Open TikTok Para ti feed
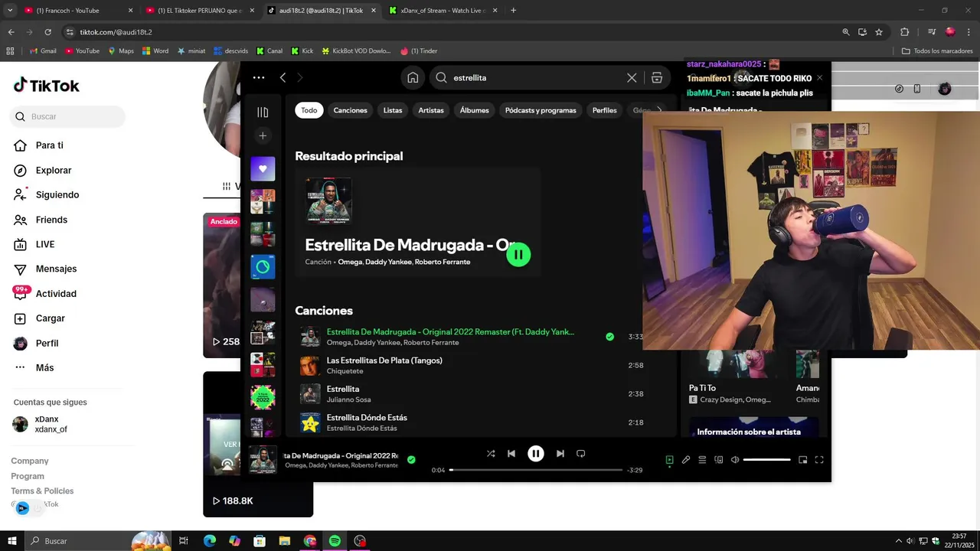 pyautogui.click(x=38, y=145)
